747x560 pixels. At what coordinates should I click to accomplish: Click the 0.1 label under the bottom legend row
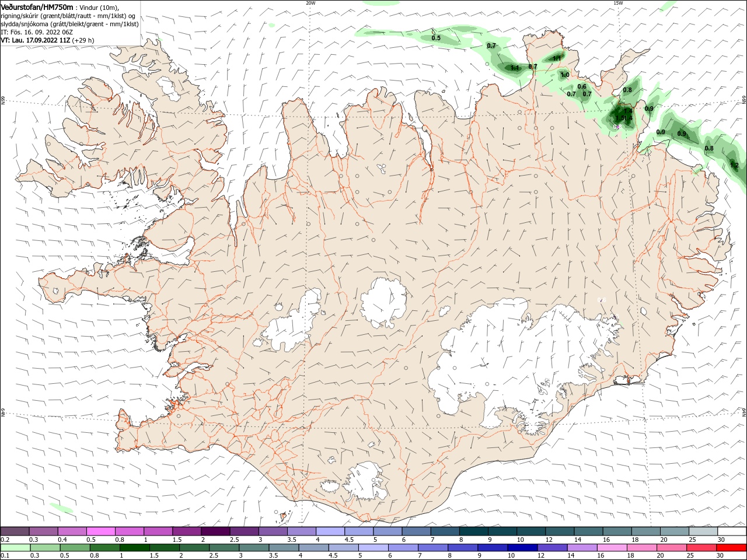5,555
